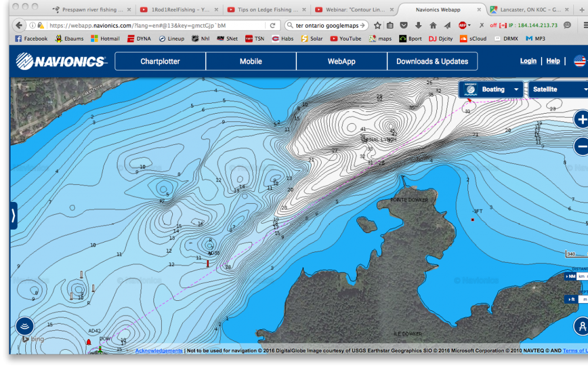588x368 pixels.
Task: Click the red AD42 buoy marker
Action: [89, 342]
